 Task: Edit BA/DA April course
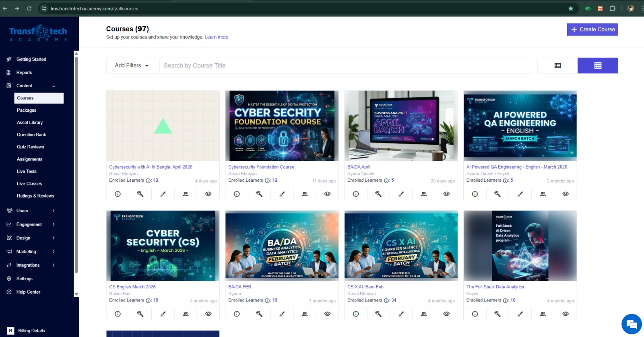click(x=401, y=194)
